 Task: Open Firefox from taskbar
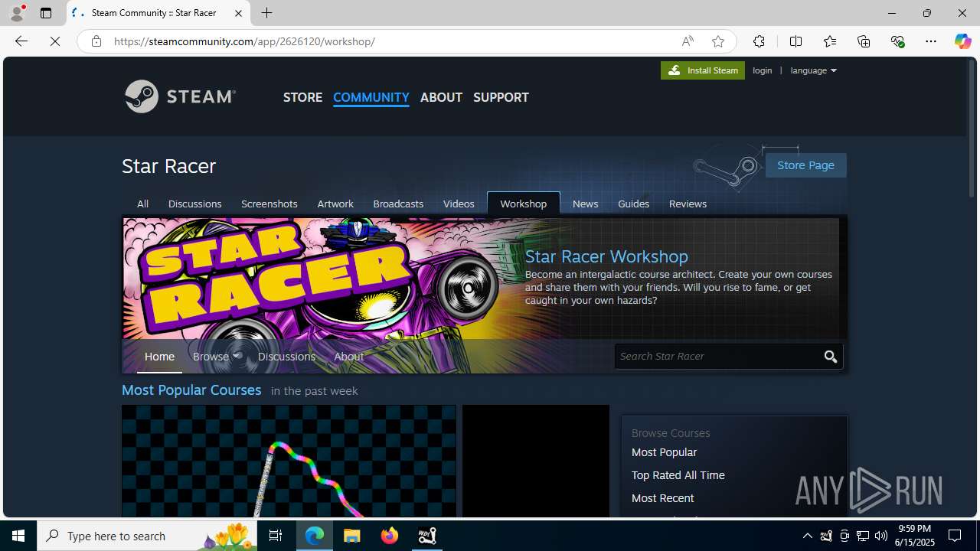(x=390, y=536)
